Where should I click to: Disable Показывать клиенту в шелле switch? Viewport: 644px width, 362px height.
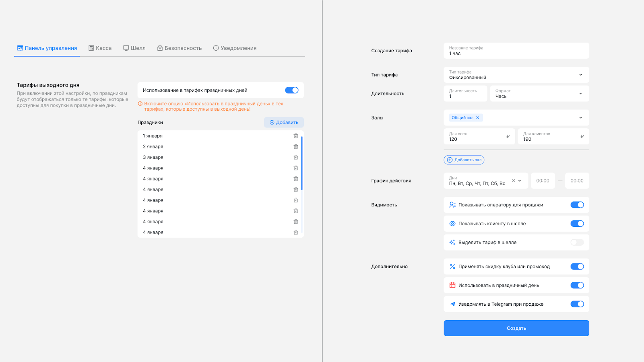(x=577, y=224)
